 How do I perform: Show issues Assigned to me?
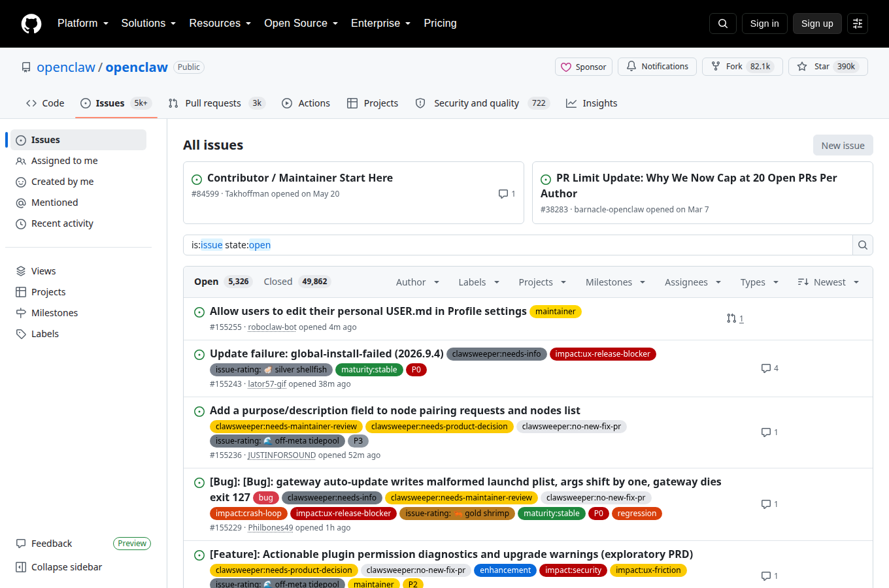[78, 161]
